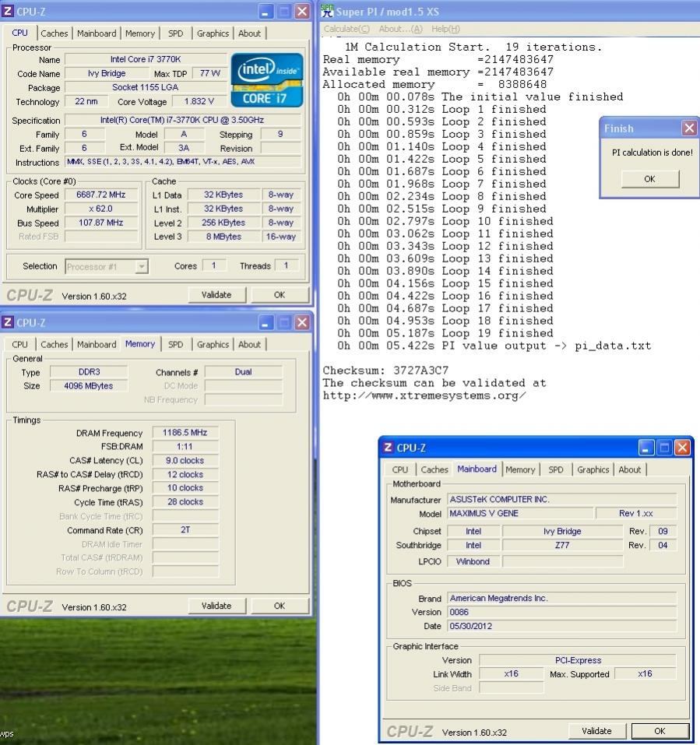Close the CPU-Z Memory window
The image size is (700, 745).
coord(302,322)
